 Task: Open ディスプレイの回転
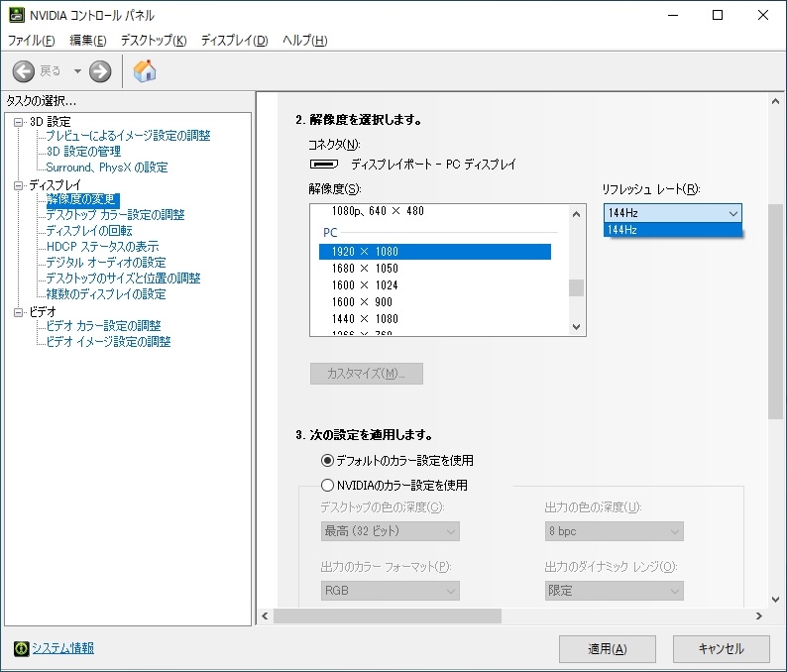(89, 231)
